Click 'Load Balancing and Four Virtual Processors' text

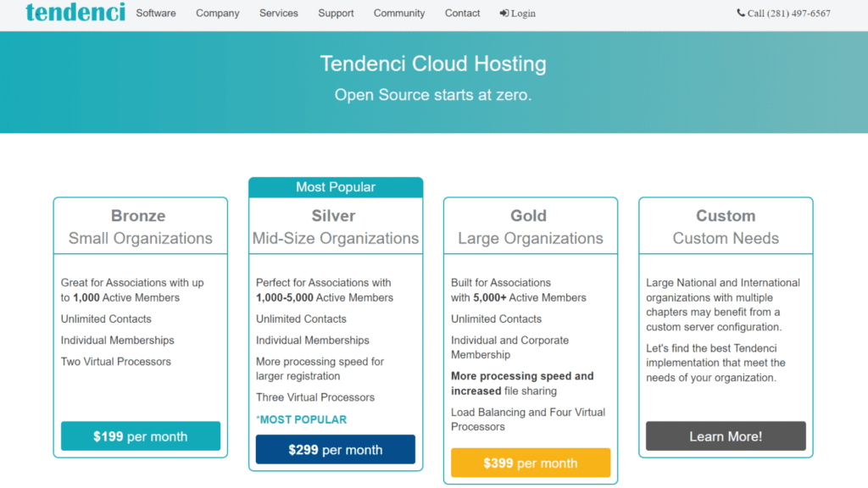528,419
